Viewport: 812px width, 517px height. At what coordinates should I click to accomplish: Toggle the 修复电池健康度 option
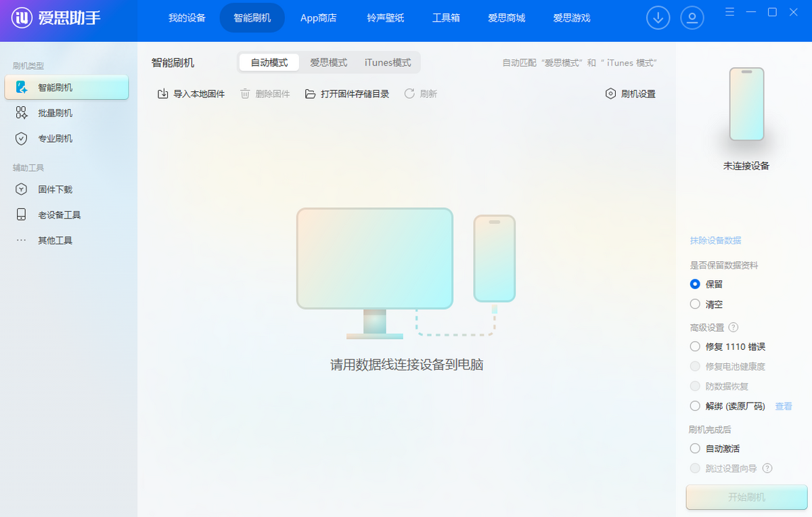coord(695,366)
